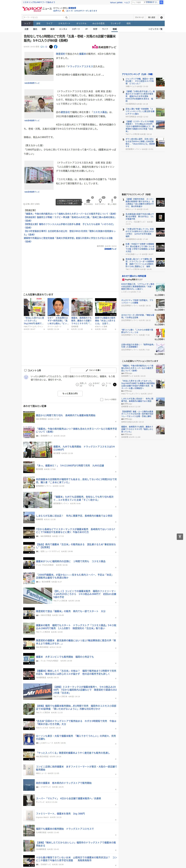Click 長崎国際テレビ source link below article
Viewport: 186px width, 868px height.
coord(110,249)
